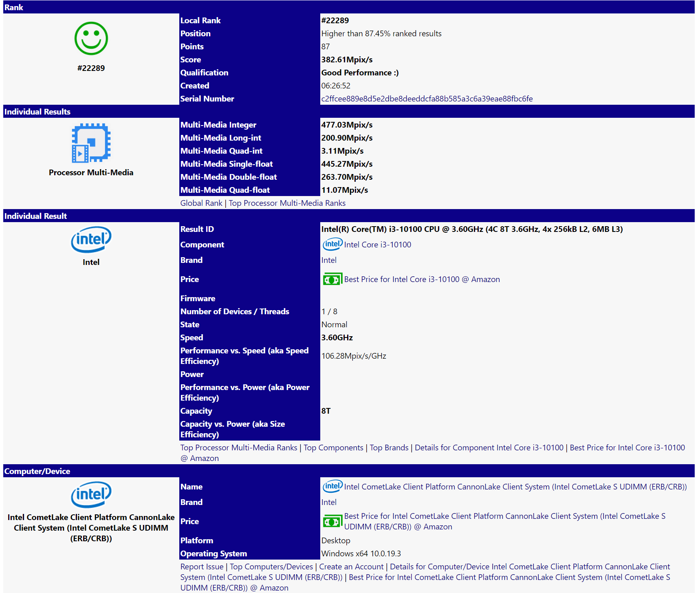Image resolution: width=700 pixels, height=593 pixels.
Task: Click the Multi-Media Quad-int value 3.11Mpix/s
Action: (342, 151)
